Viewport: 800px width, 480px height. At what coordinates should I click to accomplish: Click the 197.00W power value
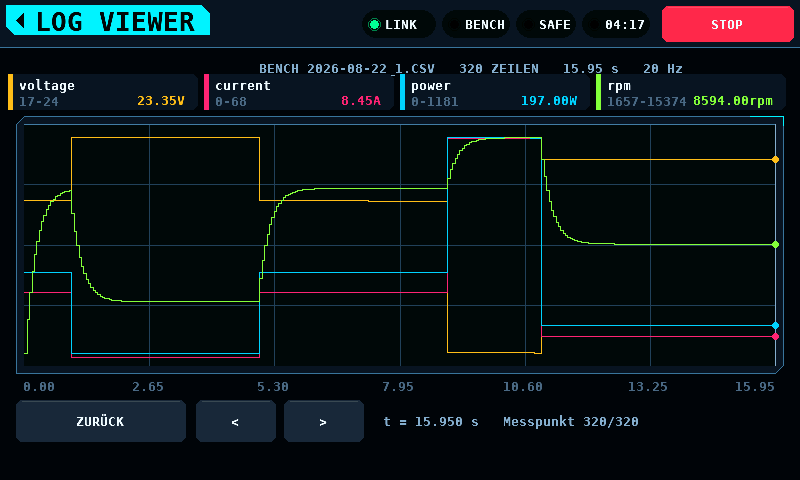(x=549, y=100)
